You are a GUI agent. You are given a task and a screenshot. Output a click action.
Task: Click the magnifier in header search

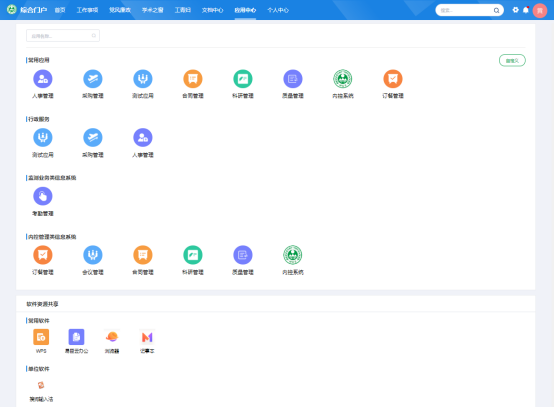point(496,10)
